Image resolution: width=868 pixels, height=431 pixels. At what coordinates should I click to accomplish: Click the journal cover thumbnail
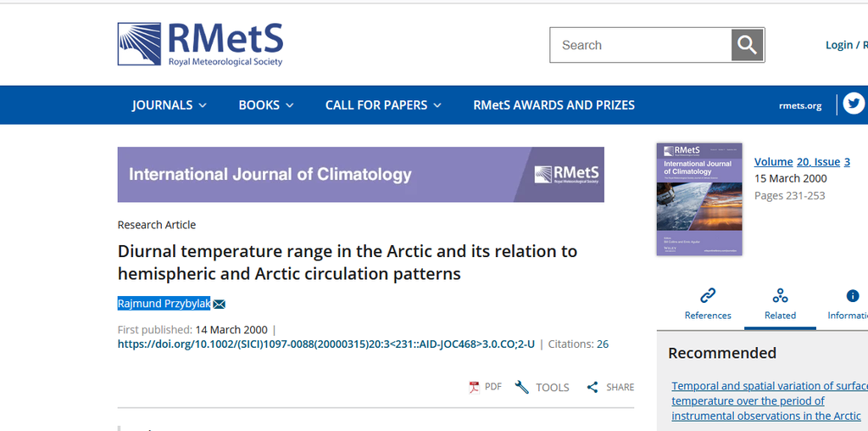[x=699, y=199]
